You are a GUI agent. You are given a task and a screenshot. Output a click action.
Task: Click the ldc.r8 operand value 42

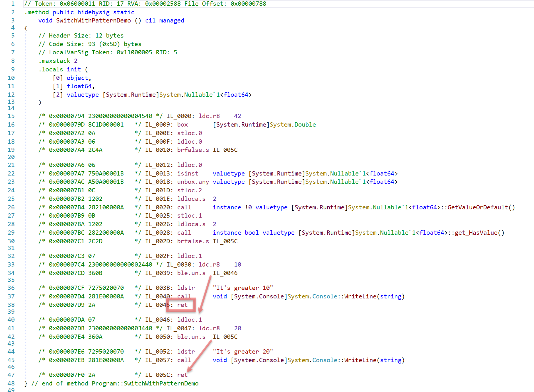coord(237,116)
